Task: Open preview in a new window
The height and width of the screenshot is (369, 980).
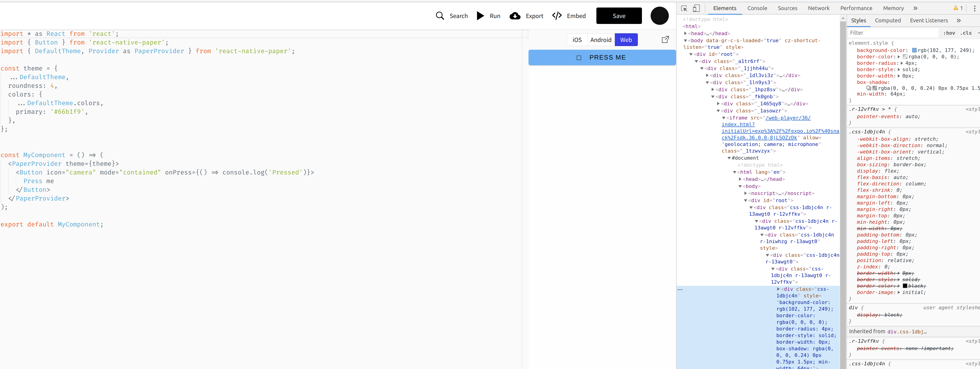Action: [665, 39]
